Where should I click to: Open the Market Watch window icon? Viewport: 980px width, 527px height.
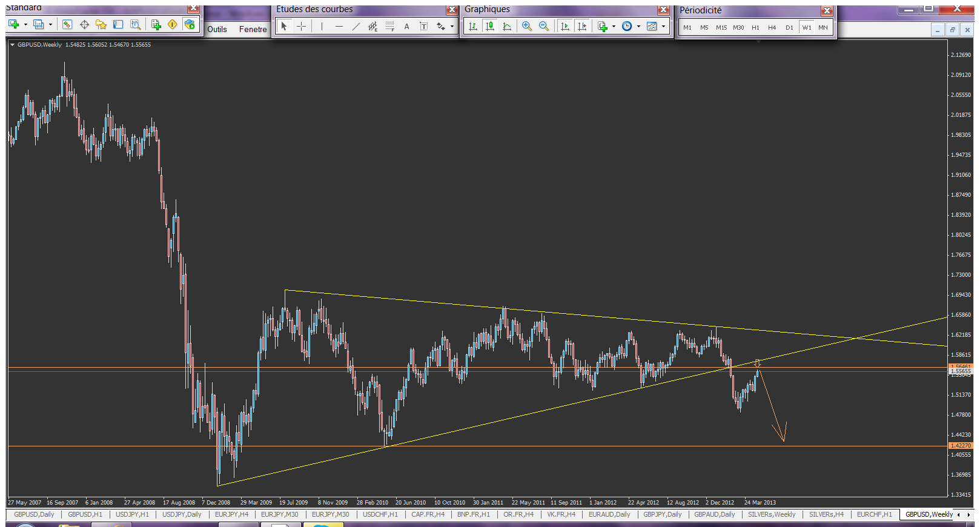click(x=67, y=24)
